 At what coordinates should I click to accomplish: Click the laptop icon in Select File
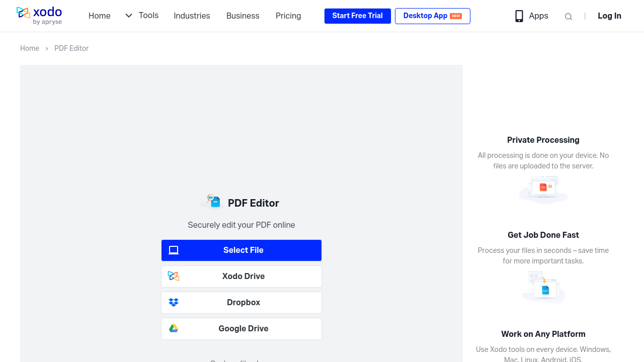coord(174,250)
